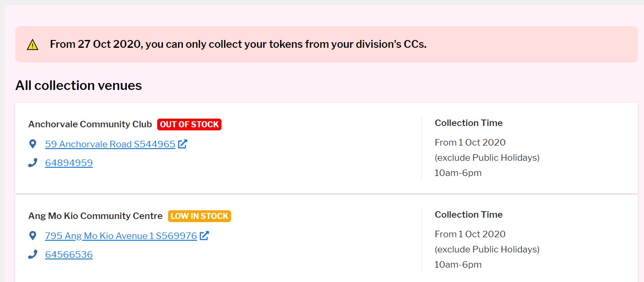Select the Ang Mo Kio Community Centre title

(96, 216)
